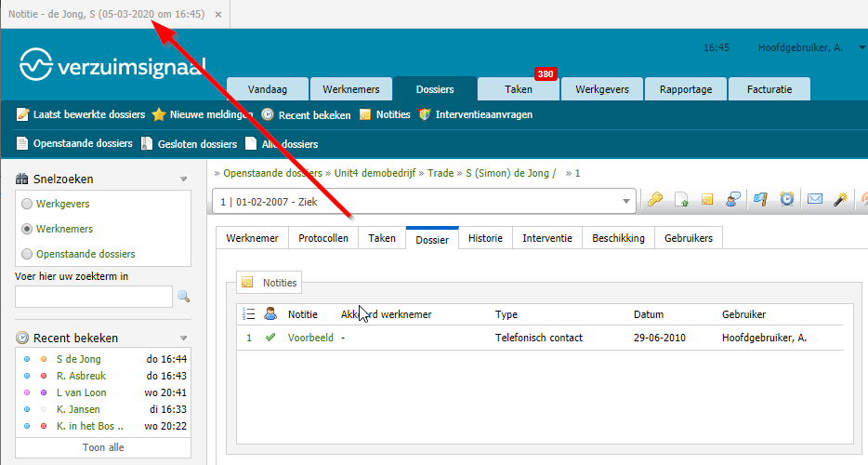Click the gold key icon in the dossier toolbar
This screenshot has width=868, height=465.
[654, 200]
